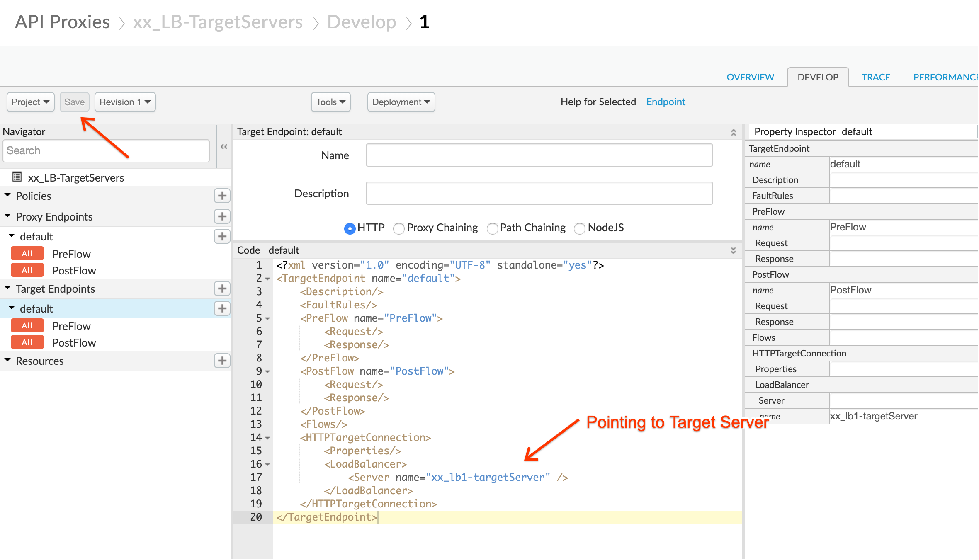Image resolution: width=979 pixels, height=560 pixels.
Task: Select the Path Chaining radio button
Action: [x=492, y=228]
